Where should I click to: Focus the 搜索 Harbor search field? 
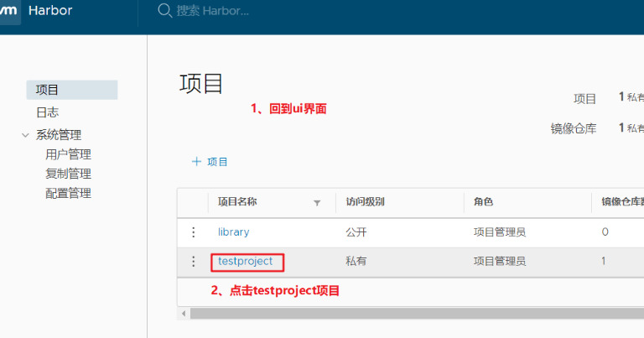point(212,11)
